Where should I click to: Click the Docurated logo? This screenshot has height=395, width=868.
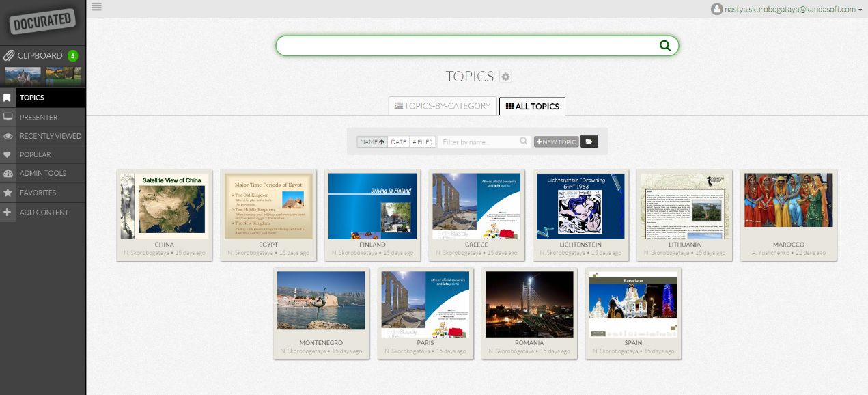(x=42, y=22)
